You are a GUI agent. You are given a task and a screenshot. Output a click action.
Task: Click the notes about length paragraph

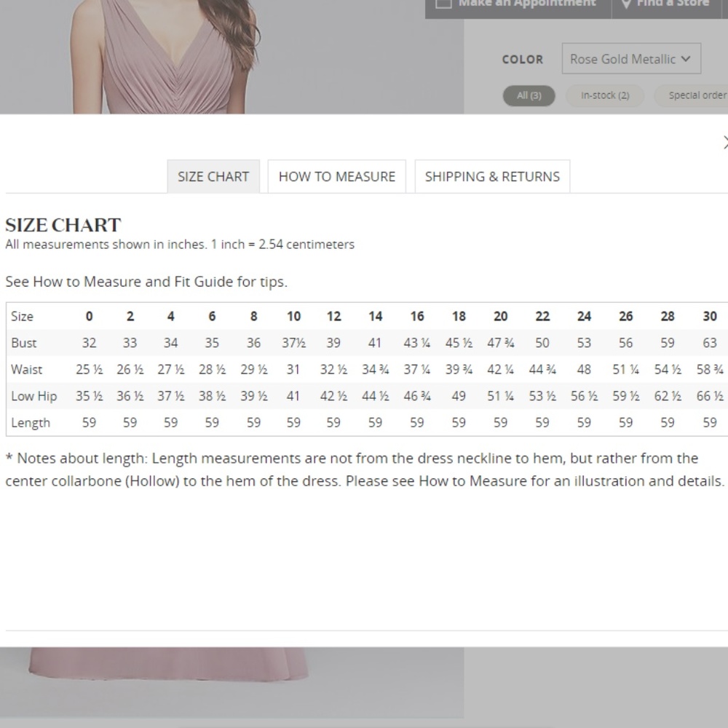click(365, 470)
